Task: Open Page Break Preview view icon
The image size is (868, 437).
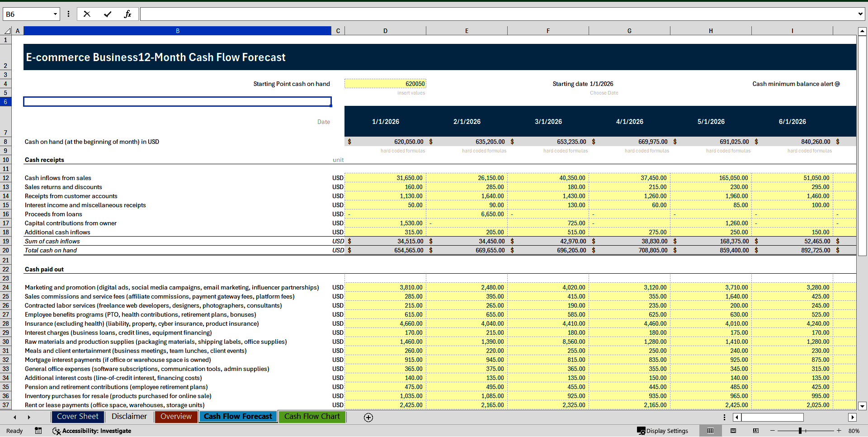Action: coord(755,431)
